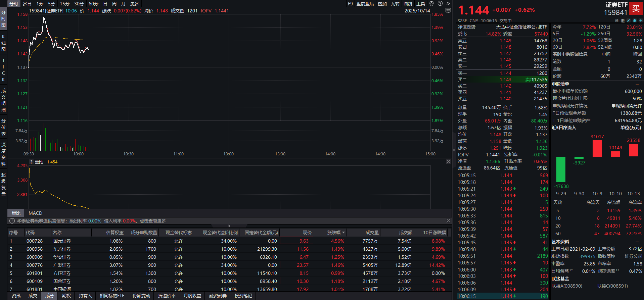Dismiss the 华泰证券融券通 notice bar
Image resolution: width=644 pixels, height=300 pixels.
pos(448,221)
